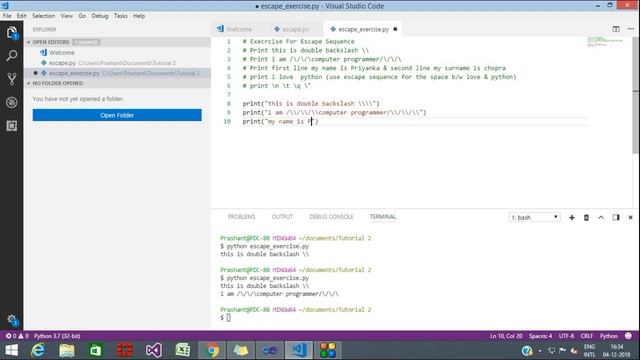This screenshot has width=640, height=360.
Task: Open Welcome in Open Editors list
Action: tap(118, 53)
